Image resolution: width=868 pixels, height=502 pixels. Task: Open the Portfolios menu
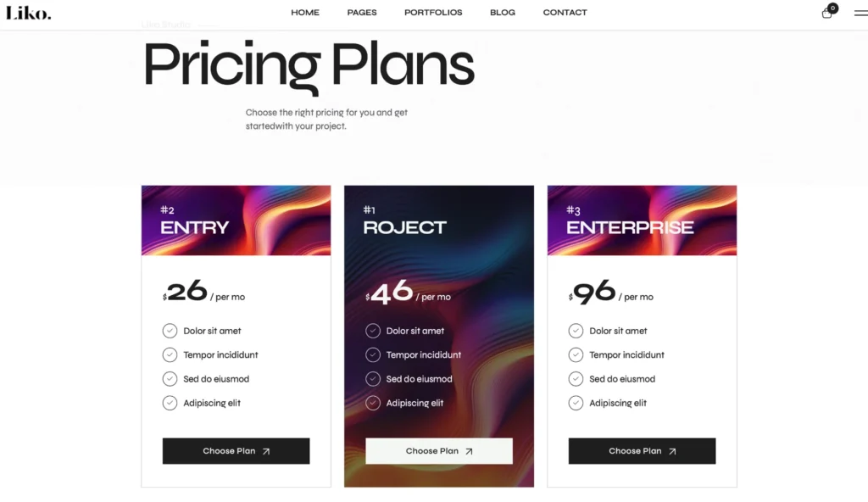point(433,13)
